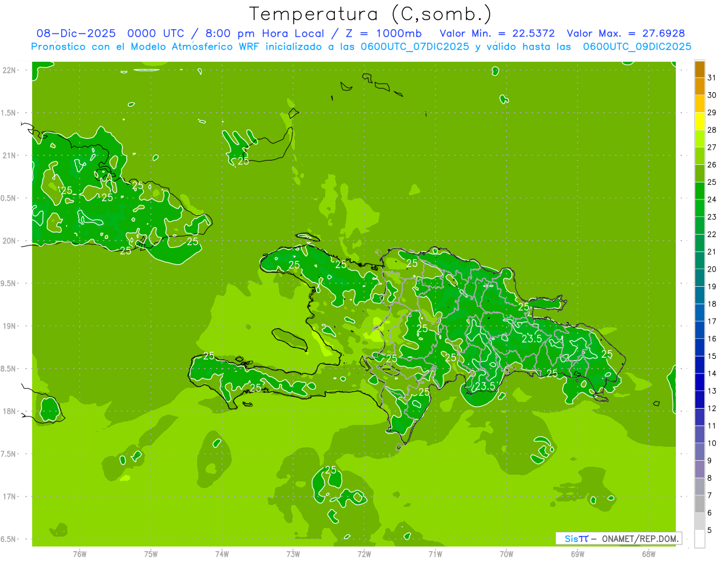Click the color bar segment between 12 and 13
728x562 pixels.
[x=699, y=400]
